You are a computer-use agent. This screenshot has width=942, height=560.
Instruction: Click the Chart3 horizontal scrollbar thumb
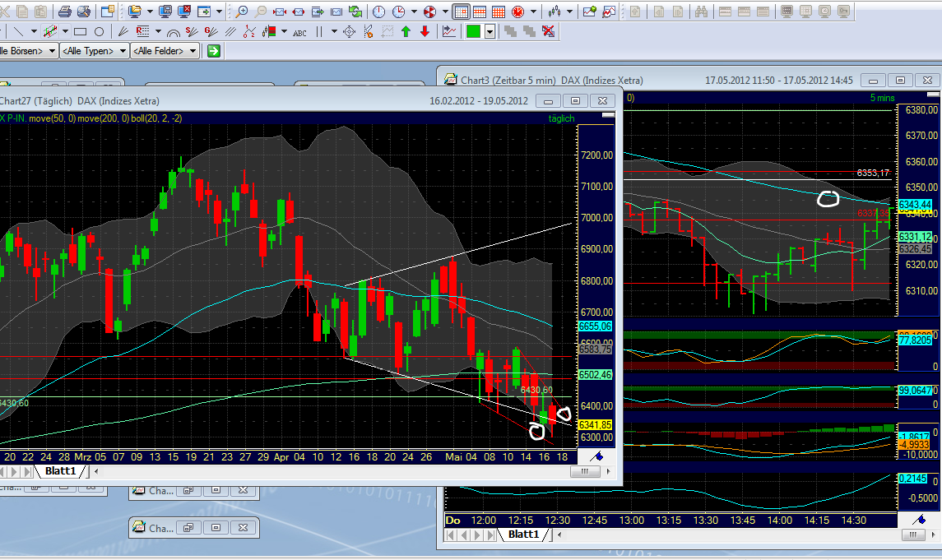[x=913, y=535]
